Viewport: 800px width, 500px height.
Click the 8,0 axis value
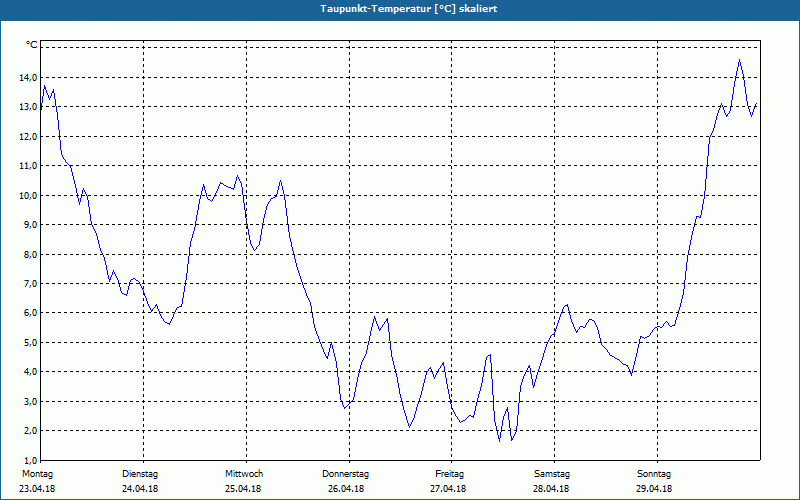click(x=30, y=254)
